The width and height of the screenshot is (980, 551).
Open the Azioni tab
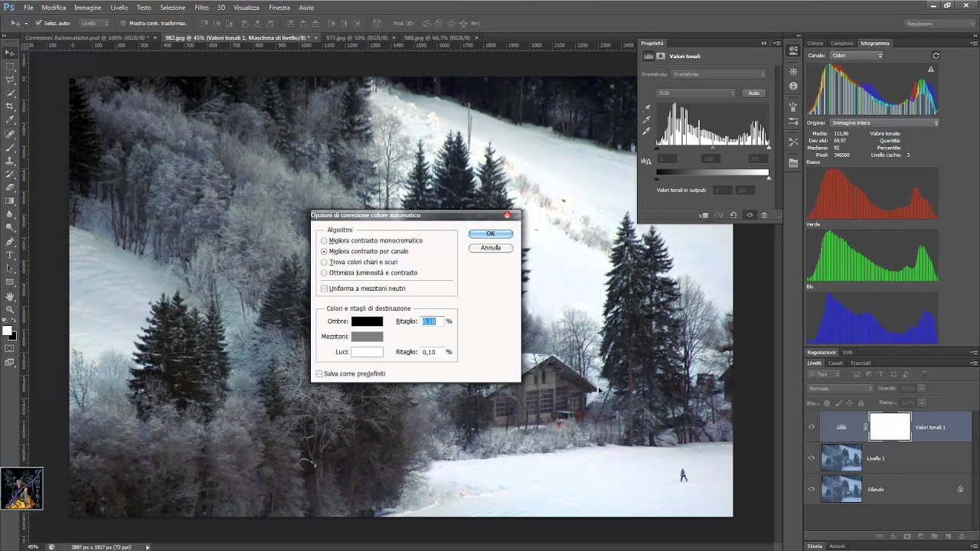coord(838,546)
